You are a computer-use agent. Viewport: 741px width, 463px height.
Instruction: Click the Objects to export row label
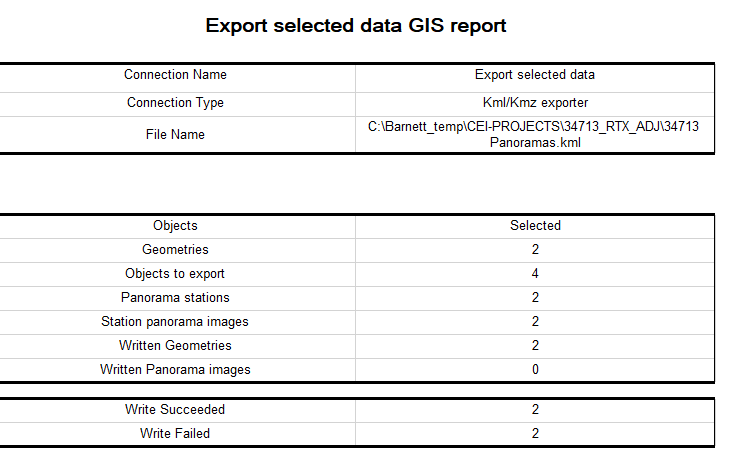(175, 274)
